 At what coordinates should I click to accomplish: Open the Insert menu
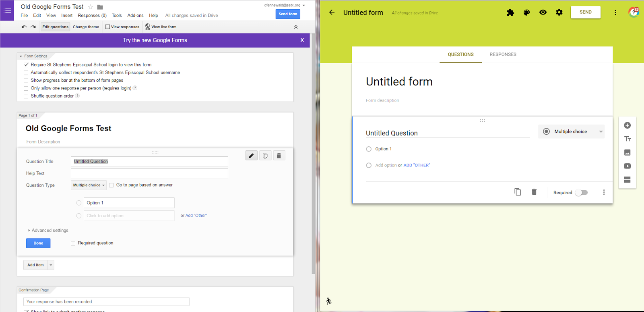click(x=67, y=15)
